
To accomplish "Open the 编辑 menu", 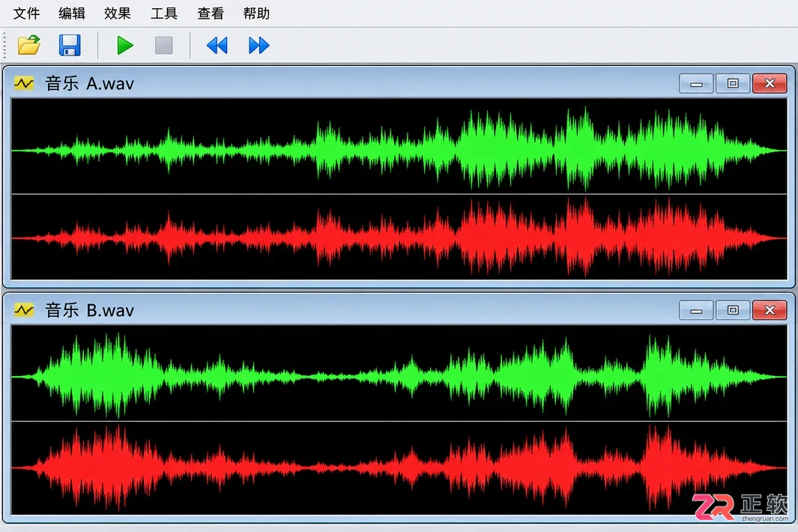I will [72, 13].
